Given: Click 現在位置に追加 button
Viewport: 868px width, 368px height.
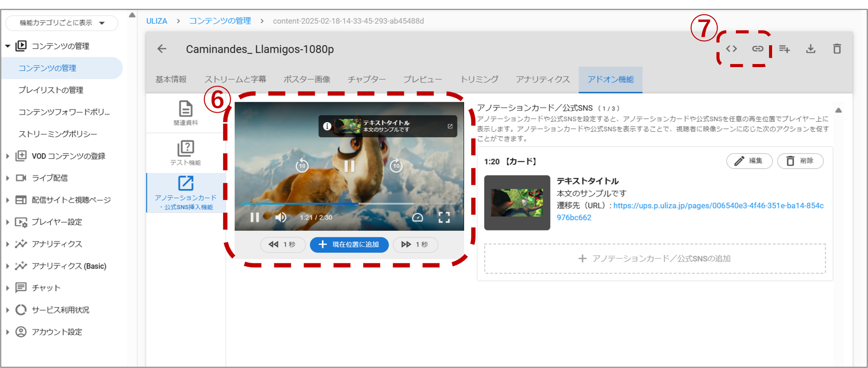Looking at the screenshot, I should (x=349, y=245).
